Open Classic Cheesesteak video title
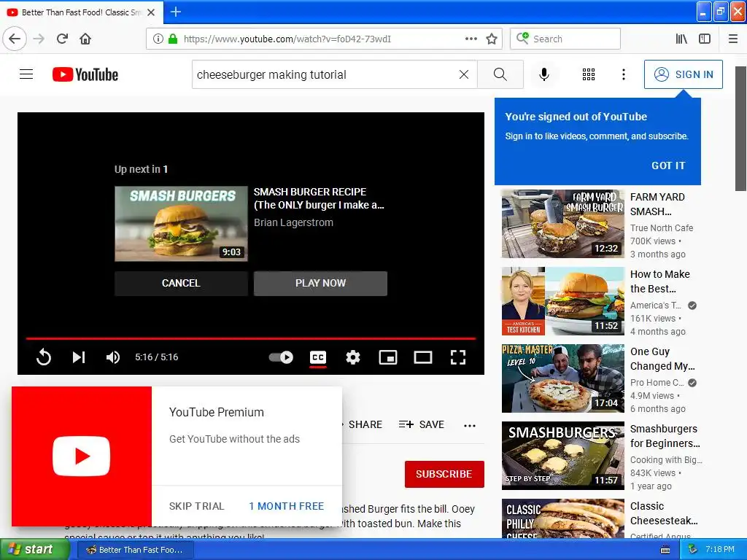The width and height of the screenshot is (747, 560). coord(664,513)
